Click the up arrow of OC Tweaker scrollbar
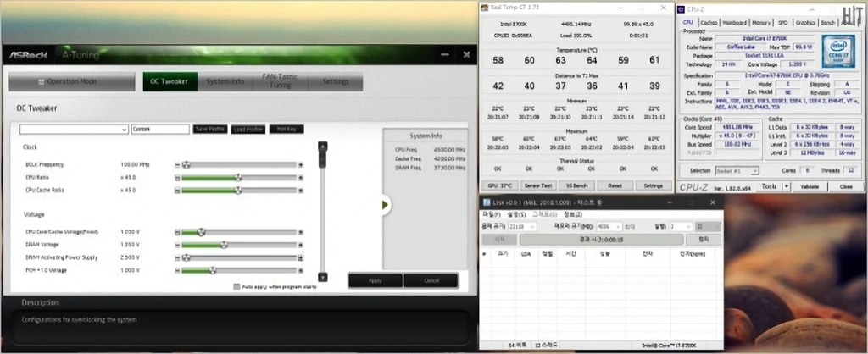The image size is (868, 354). click(x=323, y=146)
